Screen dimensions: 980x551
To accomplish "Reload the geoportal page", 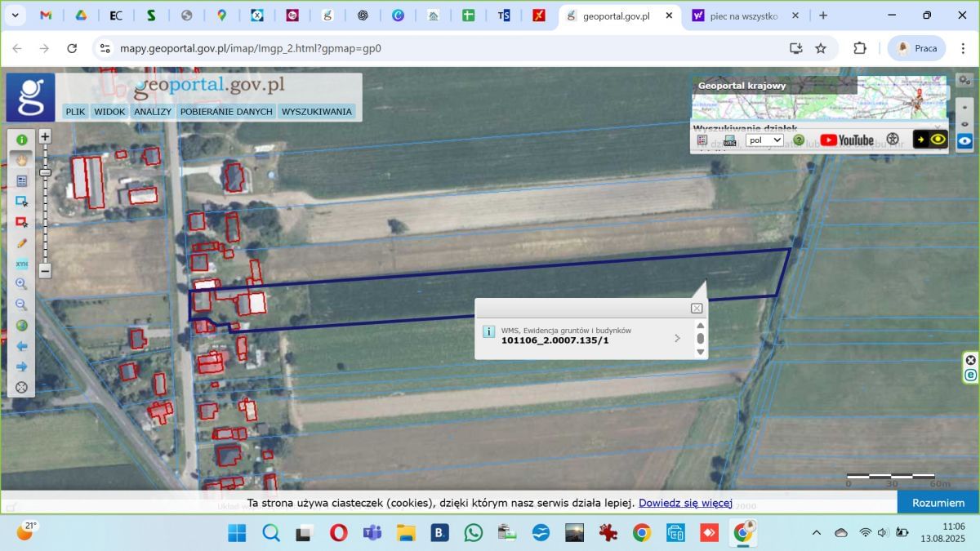I will (72, 48).
